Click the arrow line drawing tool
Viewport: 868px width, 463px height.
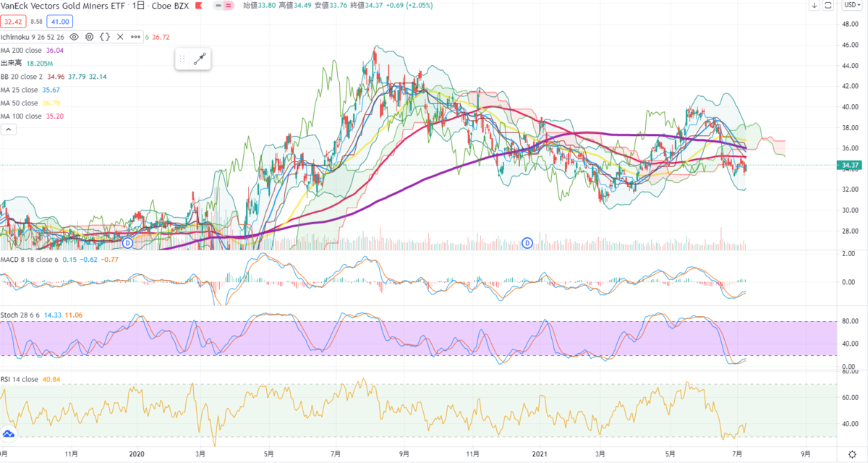pyautogui.click(x=201, y=59)
